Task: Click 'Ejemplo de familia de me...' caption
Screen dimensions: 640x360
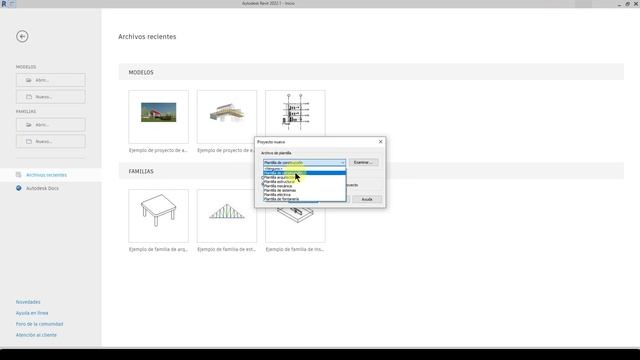Action: tap(295, 249)
